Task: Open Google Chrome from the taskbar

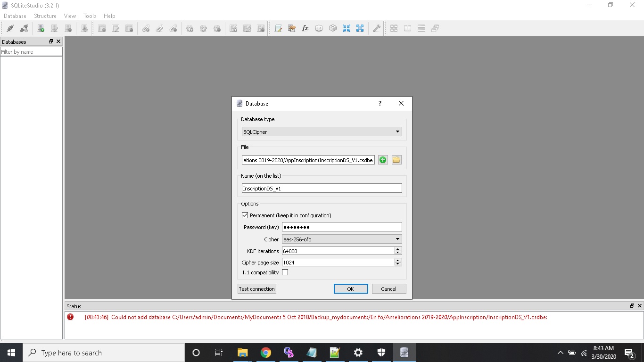Action: coord(266,353)
